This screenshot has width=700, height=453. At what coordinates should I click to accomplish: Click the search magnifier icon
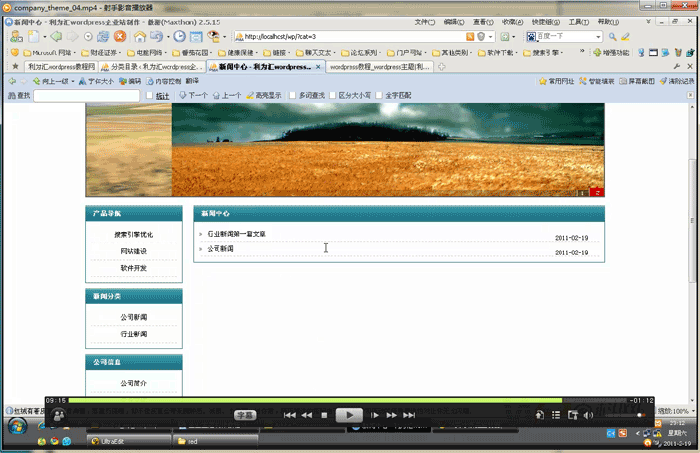tap(612, 37)
